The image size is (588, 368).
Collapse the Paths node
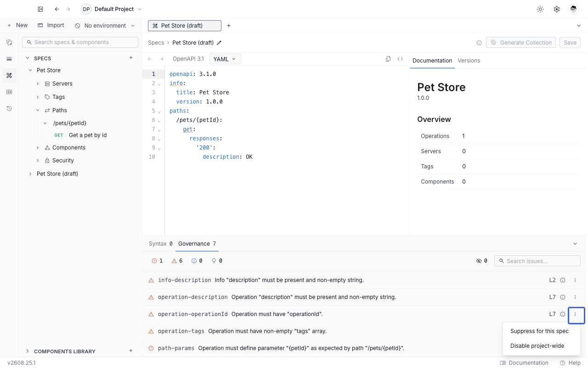(x=38, y=110)
